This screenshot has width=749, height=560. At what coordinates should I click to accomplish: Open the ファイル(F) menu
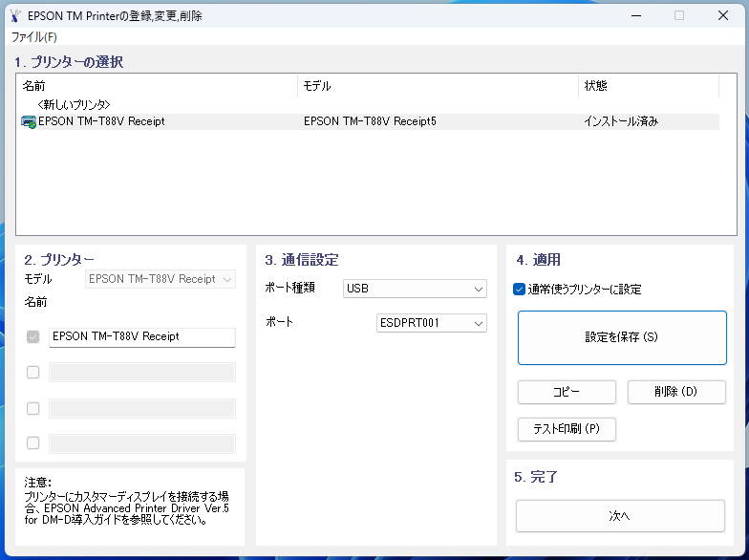click(x=34, y=37)
